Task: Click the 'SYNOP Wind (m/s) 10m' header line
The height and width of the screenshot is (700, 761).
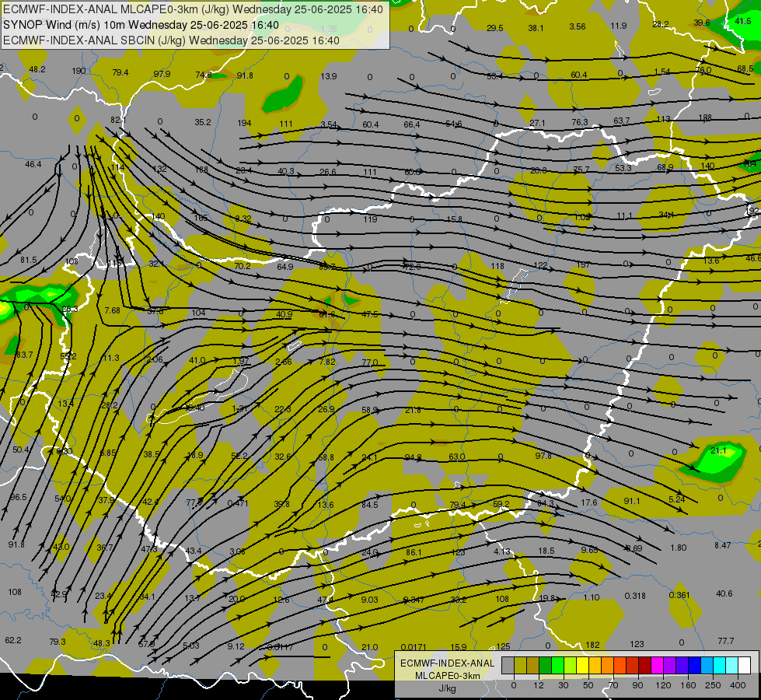Action: click(x=141, y=25)
